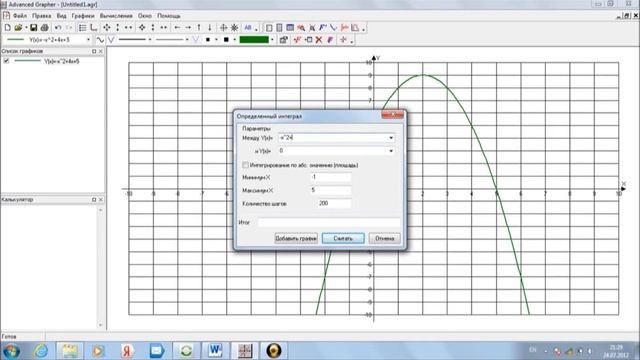The width and height of the screenshot is (640, 360).
Task: Click the blue F function icon in upper toolbar
Action: [x=323, y=28]
